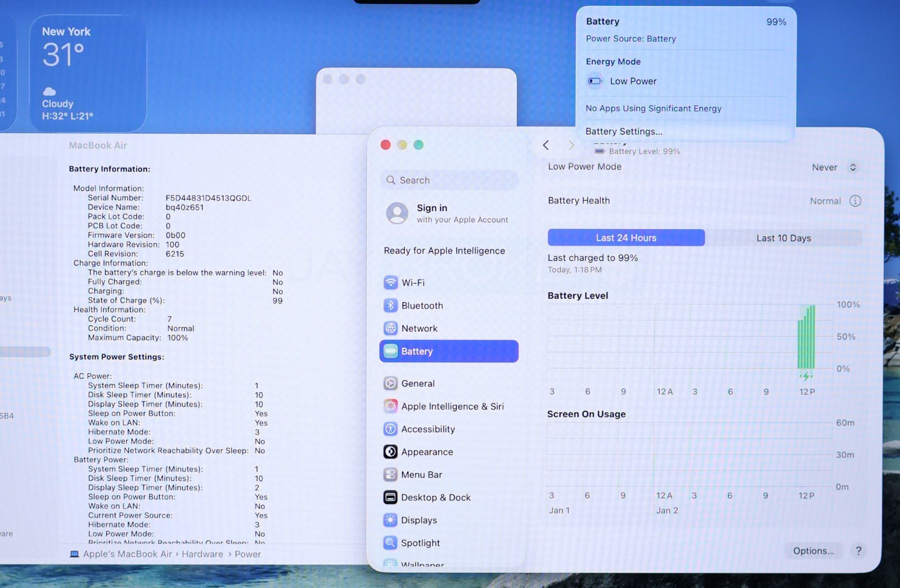This screenshot has width=900, height=588.
Task: Open Bluetooth settings pane
Action: pyautogui.click(x=421, y=306)
